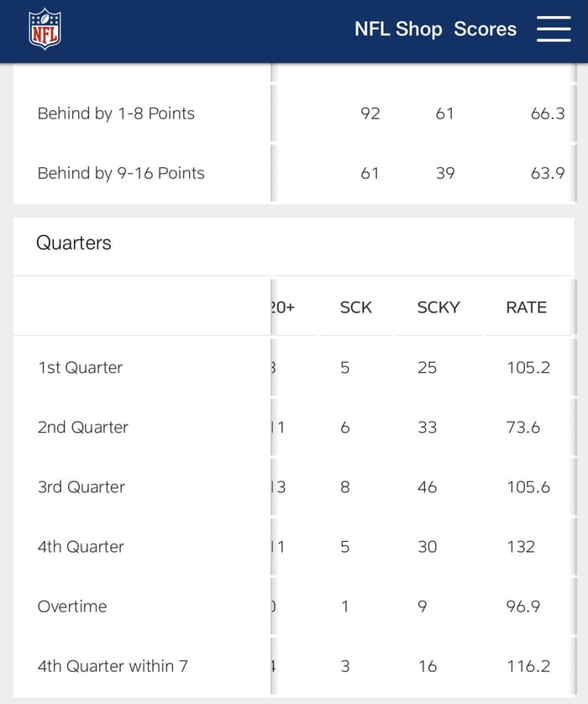The image size is (588, 704).
Task: Select the SCK column header
Action: tap(355, 307)
